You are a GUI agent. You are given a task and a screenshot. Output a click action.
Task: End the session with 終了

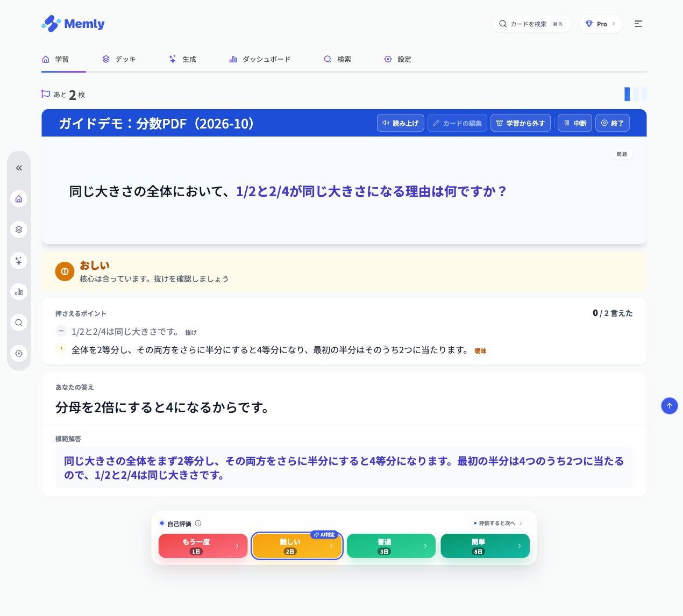click(613, 123)
